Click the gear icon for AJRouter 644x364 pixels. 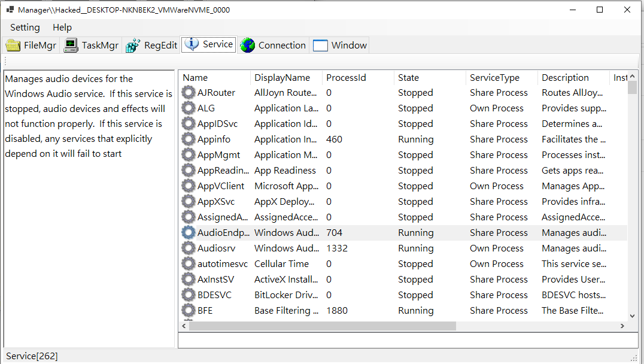tap(189, 92)
